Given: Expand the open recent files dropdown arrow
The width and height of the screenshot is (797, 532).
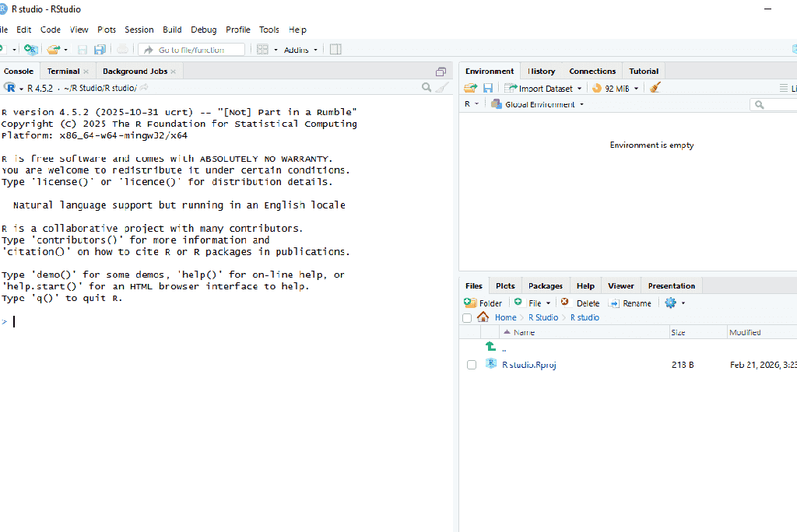Looking at the screenshot, I should point(65,50).
